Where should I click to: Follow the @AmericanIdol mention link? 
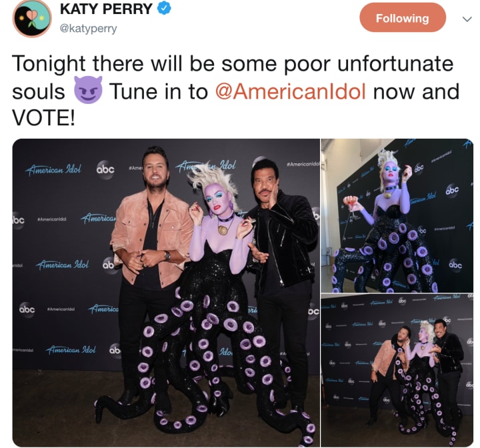coord(291,91)
